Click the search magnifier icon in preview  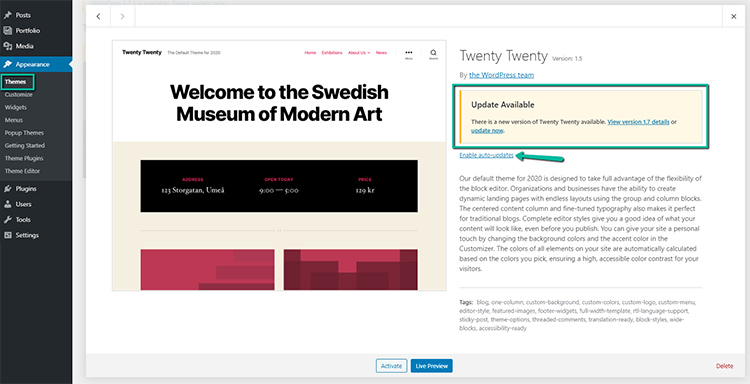tap(433, 54)
